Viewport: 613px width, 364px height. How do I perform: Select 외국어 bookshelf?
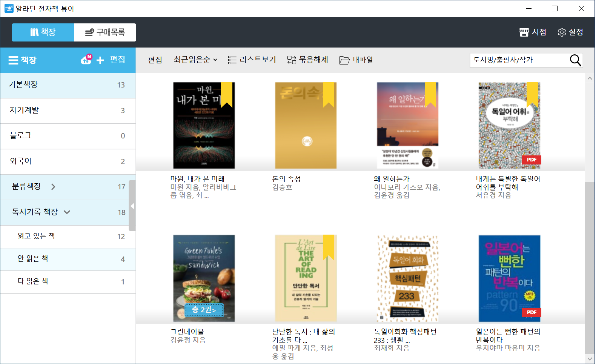[68, 162]
